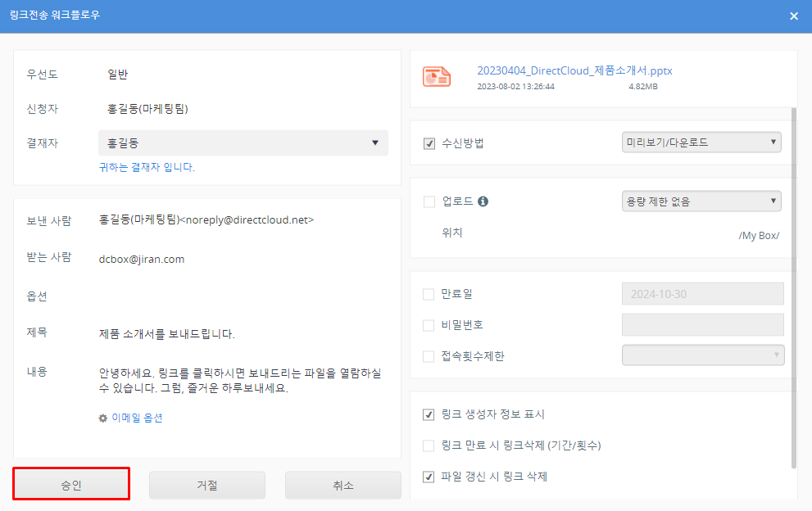
Task: Click the 승인 approve button
Action: (x=71, y=485)
